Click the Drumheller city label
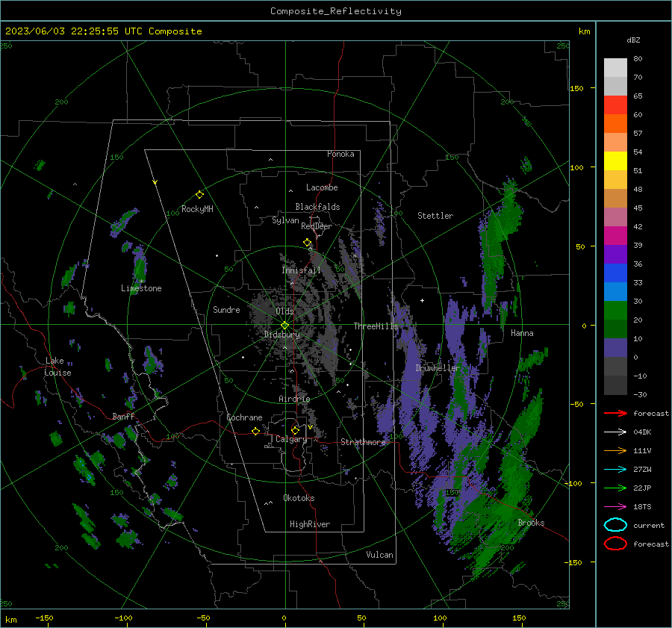 coord(438,368)
